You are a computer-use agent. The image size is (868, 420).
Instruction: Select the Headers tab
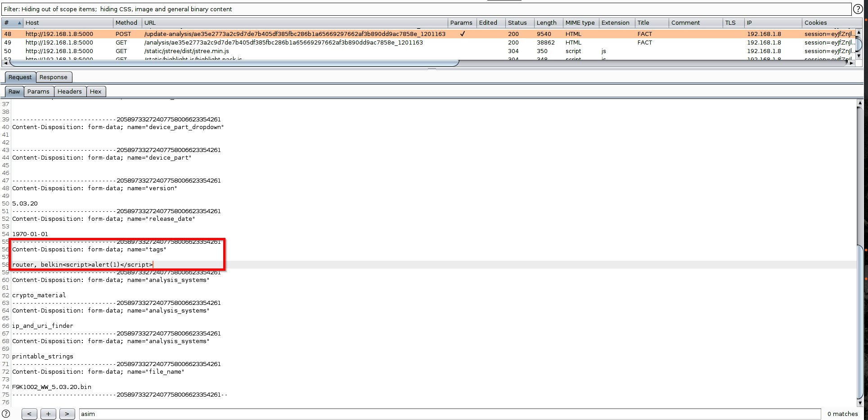[x=70, y=91]
